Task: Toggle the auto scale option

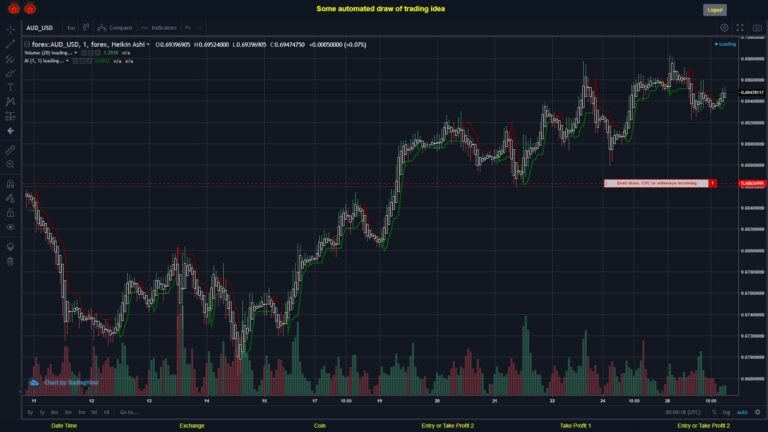Action: pyautogui.click(x=743, y=412)
